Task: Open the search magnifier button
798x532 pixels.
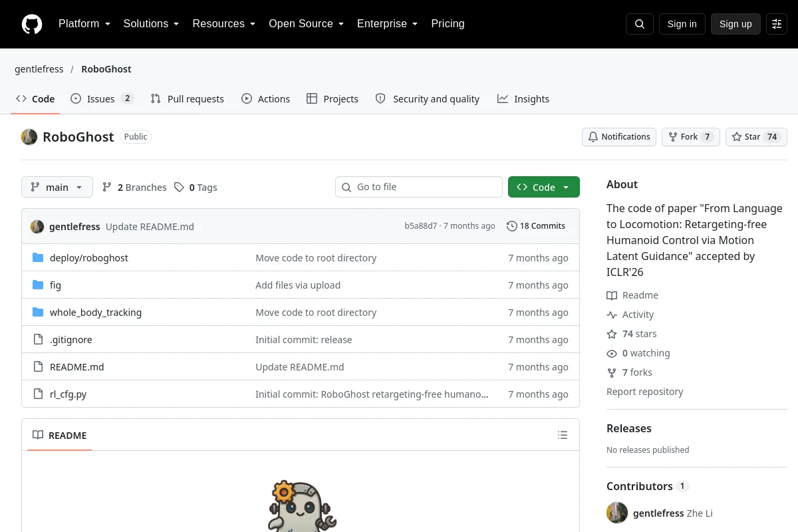Action: (640, 24)
